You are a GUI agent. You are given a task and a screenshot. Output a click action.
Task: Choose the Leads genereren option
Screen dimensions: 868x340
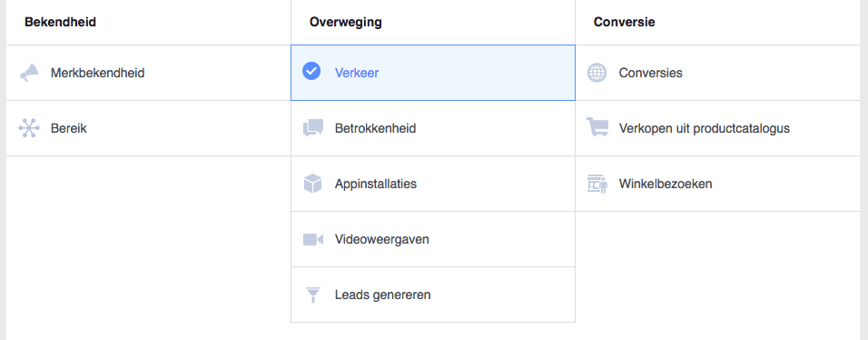click(382, 295)
